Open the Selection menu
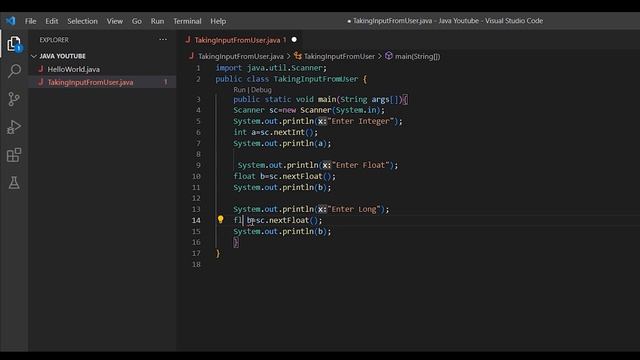Screen dimensions: 640x360 [x=82, y=21]
